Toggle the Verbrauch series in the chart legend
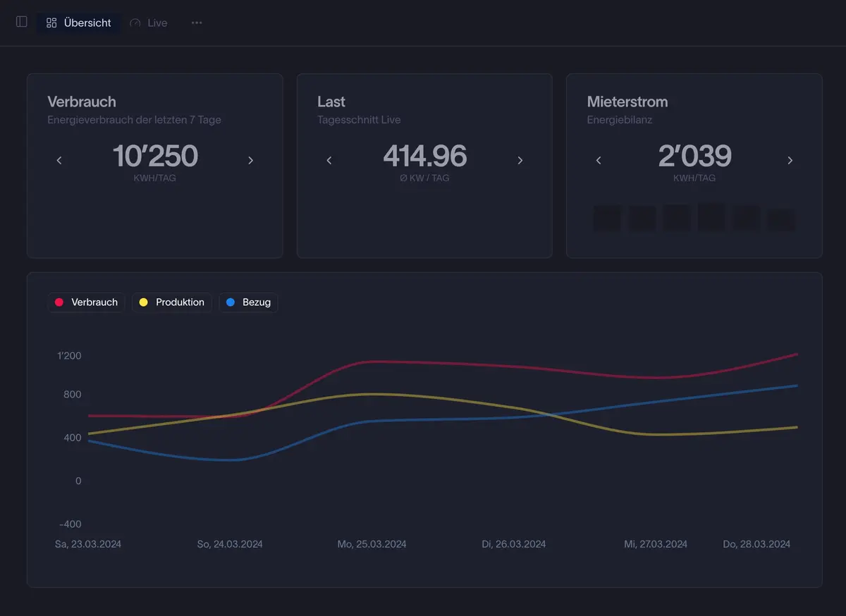The height and width of the screenshot is (616, 846). point(86,302)
